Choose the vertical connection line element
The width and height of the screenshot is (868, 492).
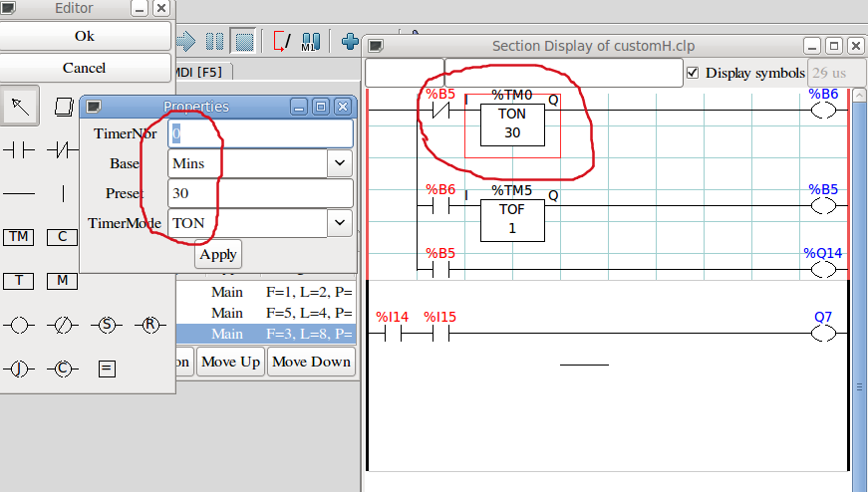[x=63, y=193]
